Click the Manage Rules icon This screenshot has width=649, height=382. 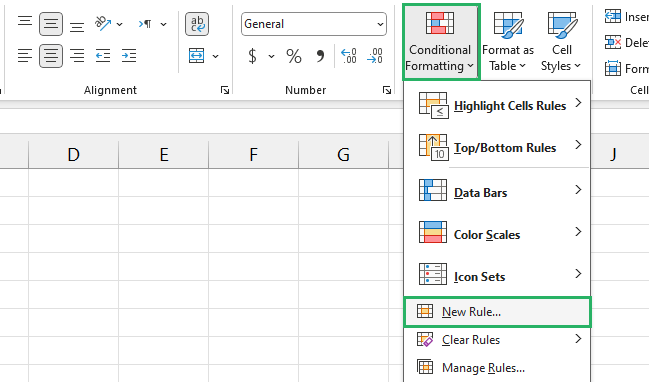tap(425, 367)
